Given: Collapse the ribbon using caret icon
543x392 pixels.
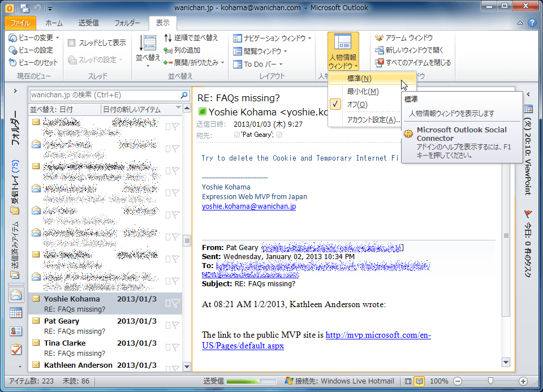Looking at the screenshot, I should (x=520, y=23).
